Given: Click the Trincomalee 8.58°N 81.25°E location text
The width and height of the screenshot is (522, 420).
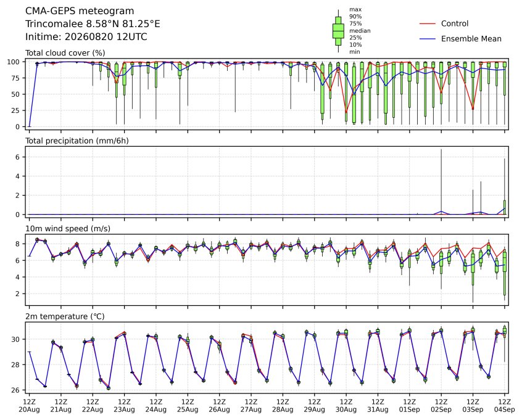Looking at the screenshot, I should pyautogui.click(x=93, y=24).
